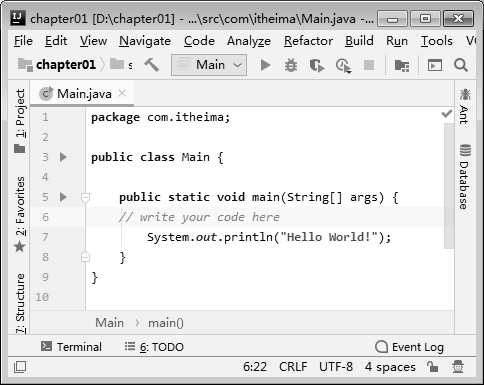Open the 6: TODO tool window

tap(154, 347)
